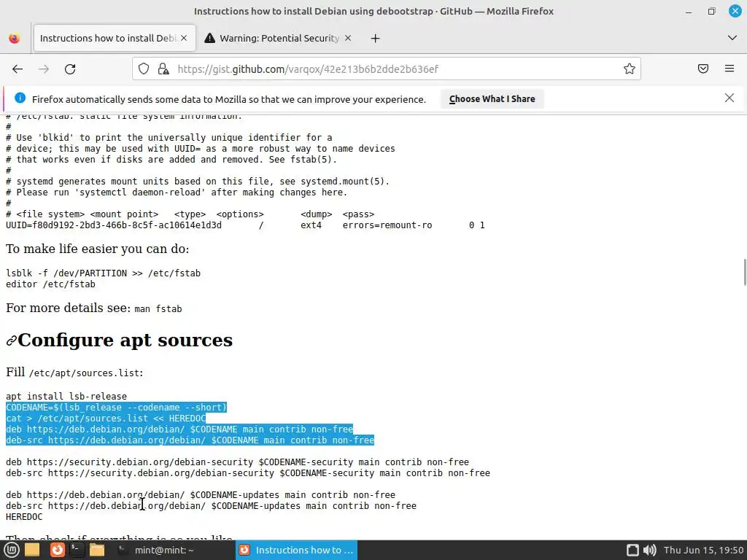Image resolution: width=747 pixels, height=560 pixels.
Task: Click the '$CODENAME-updates' deb-src line
Action: click(211, 506)
